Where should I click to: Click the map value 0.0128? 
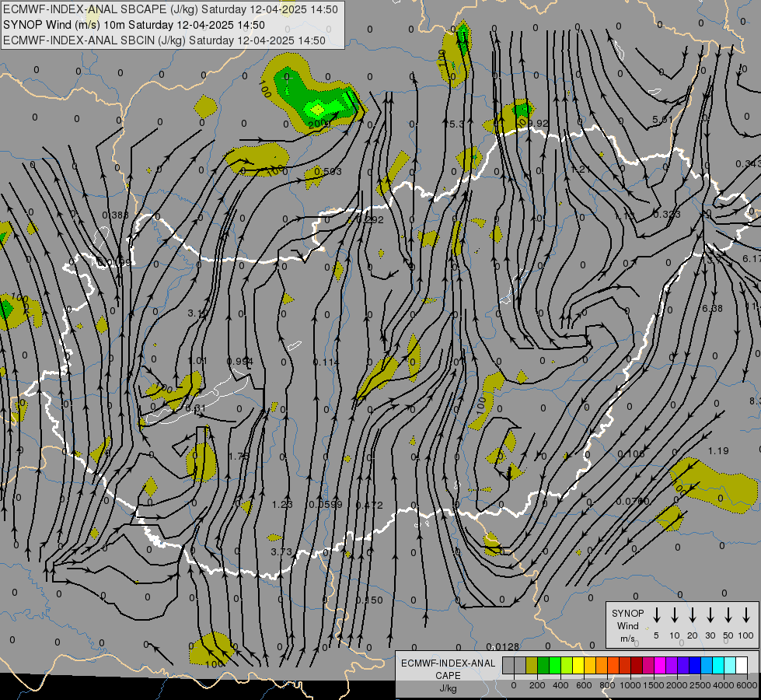(x=503, y=646)
